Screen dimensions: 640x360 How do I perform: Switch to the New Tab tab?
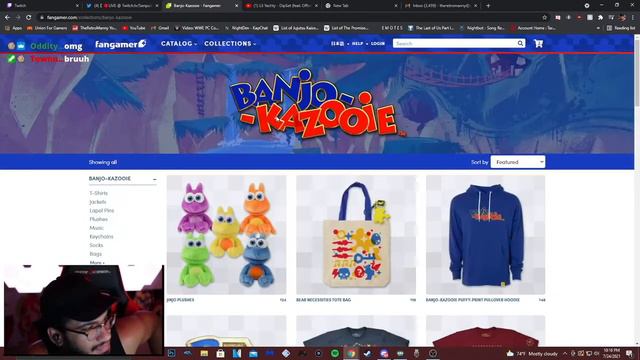coord(361,6)
